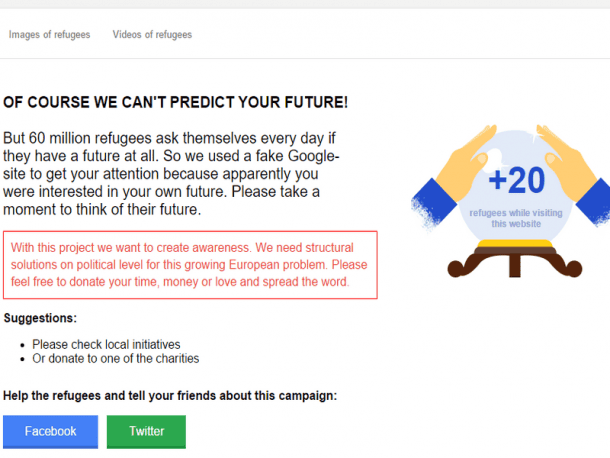Follow 'Or donate to one of the charities'

(x=115, y=358)
